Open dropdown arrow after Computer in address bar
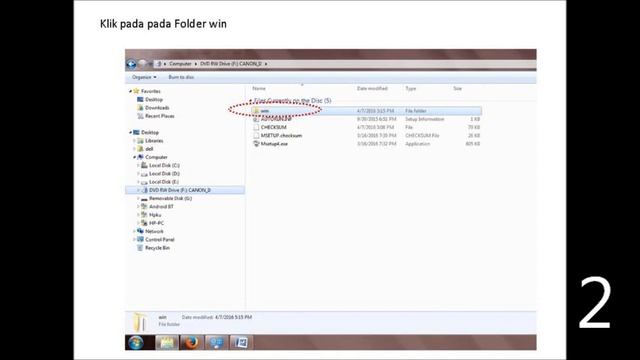 click(196, 64)
